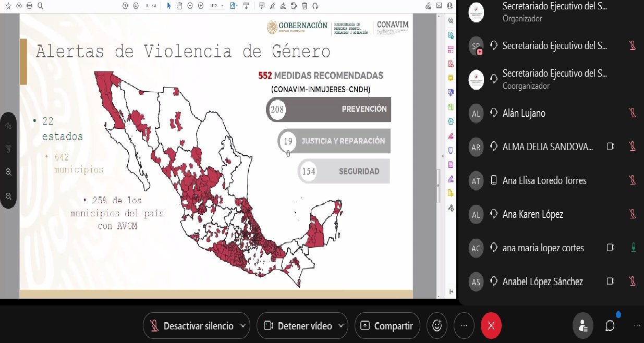Open the participants panel icon
Screen dimensions: 644x343
[582, 326]
